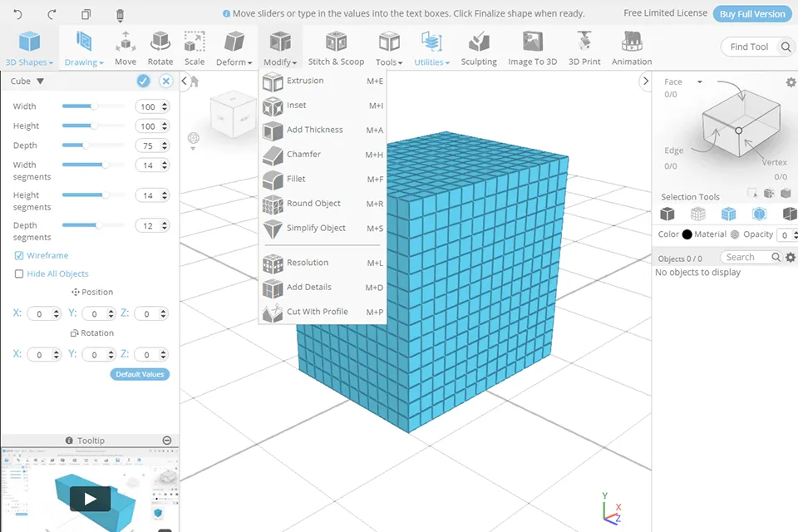Open the Stitch & Scoop tool
The height and width of the screenshot is (532, 798).
coord(336,47)
